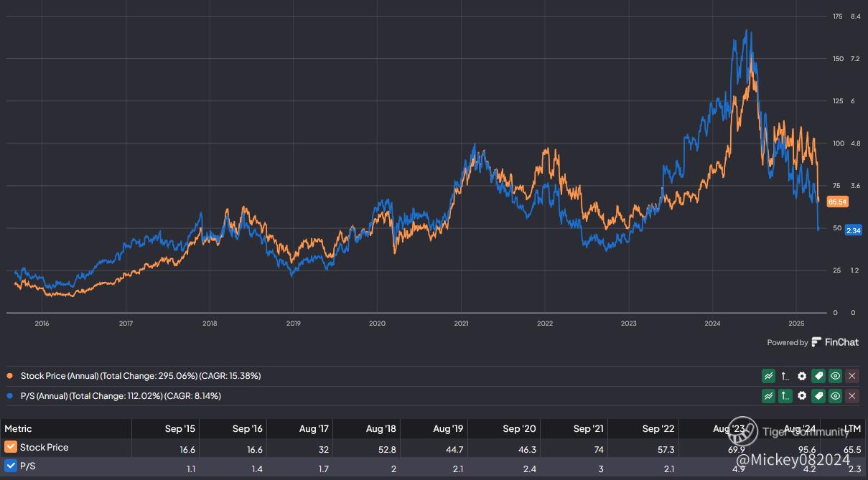Open settings gear for Stock Price series
Image resolution: width=868 pixels, height=480 pixels.
(802, 375)
